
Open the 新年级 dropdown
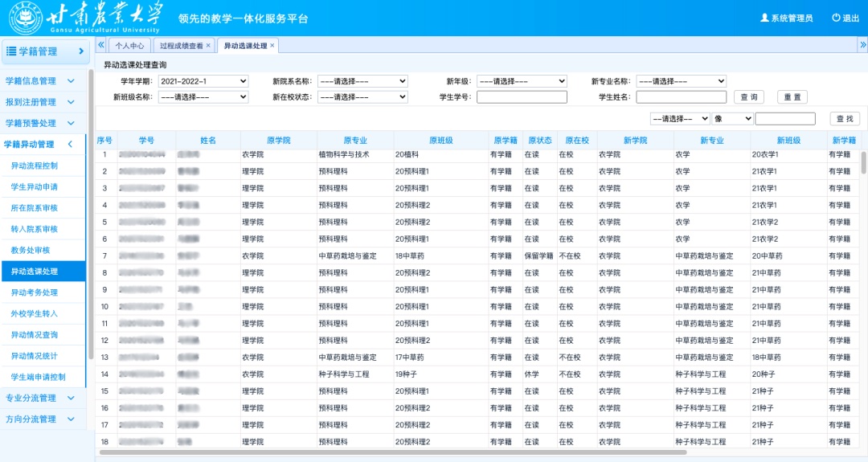point(522,81)
